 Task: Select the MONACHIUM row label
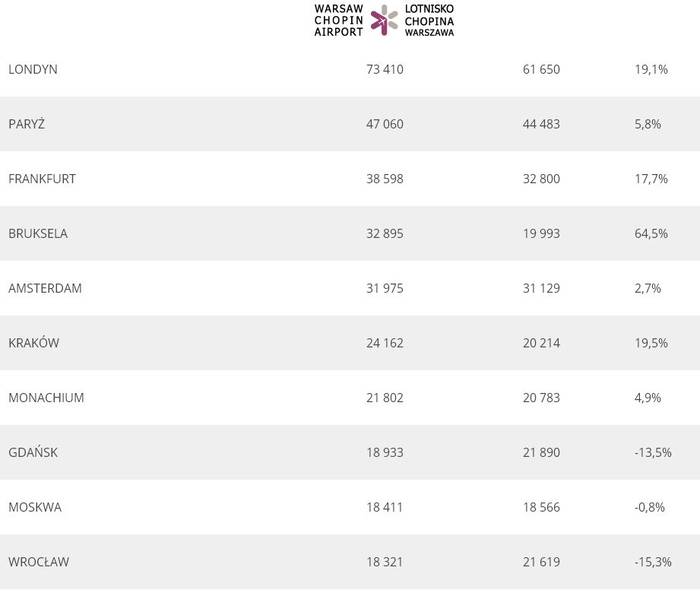click(46, 397)
